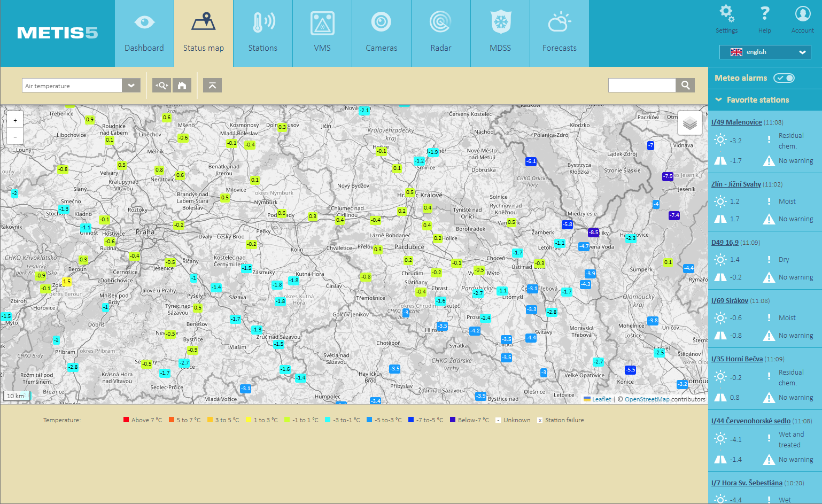This screenshot has height=504, width=822.
Task: Open the MDSS snowflake shield section
Action: click(x=500, y=33)
